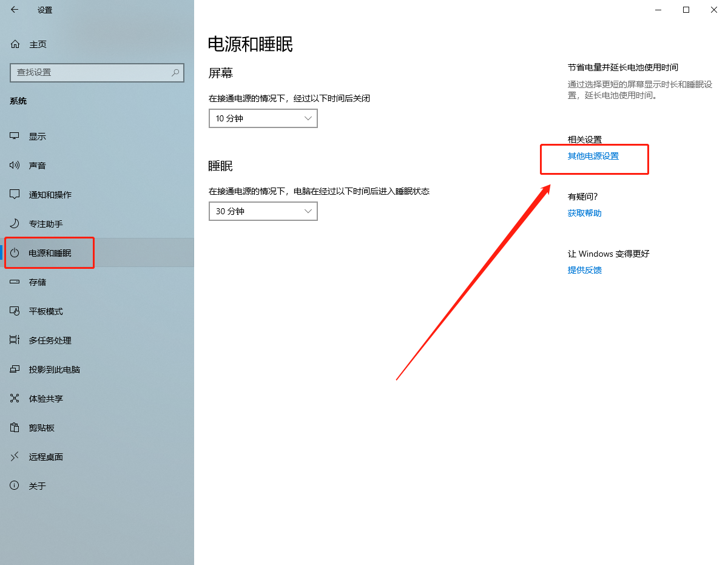Viewport: 728px width, 565px height.
Task: Open the sleep timeout dropdown showing 30 分钟
Action: coord(263,211)
